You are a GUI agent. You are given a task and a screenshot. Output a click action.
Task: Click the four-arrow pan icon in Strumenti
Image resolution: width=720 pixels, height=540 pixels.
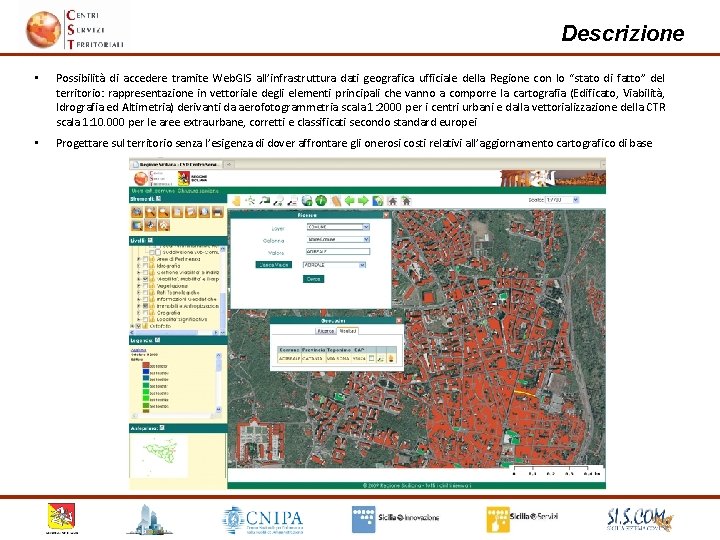[150, 225]
